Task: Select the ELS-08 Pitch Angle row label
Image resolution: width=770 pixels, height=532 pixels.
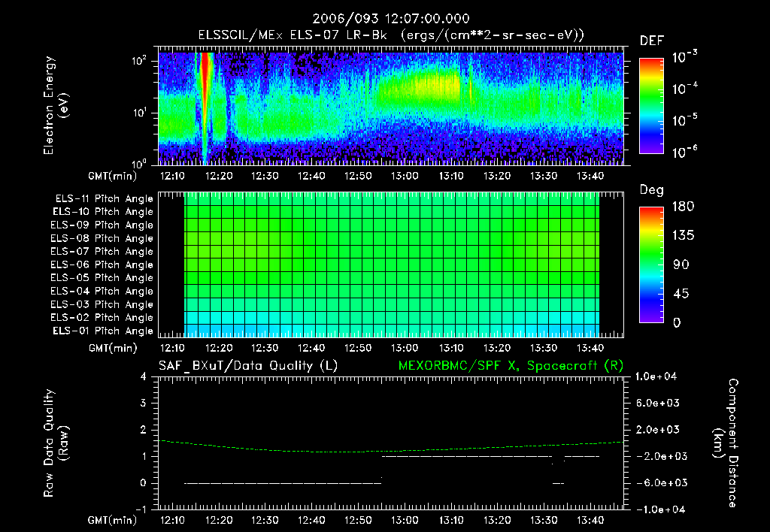Action: coord(102,238)
